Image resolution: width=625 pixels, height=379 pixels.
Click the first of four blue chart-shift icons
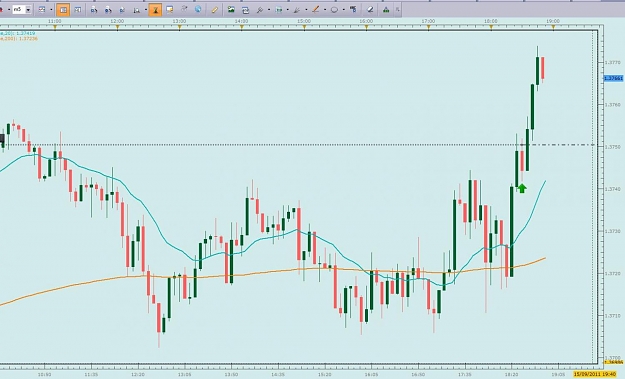click(x=94, y=10)
